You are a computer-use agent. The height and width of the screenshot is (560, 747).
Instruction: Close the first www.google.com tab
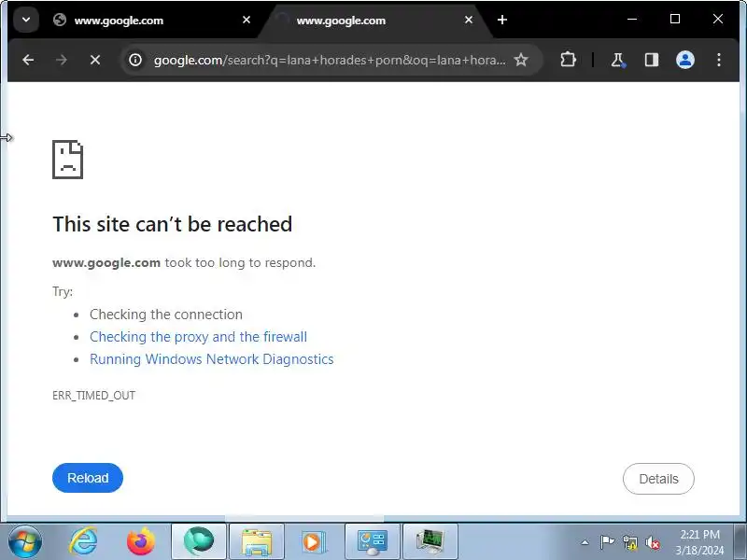click(247, 20)
